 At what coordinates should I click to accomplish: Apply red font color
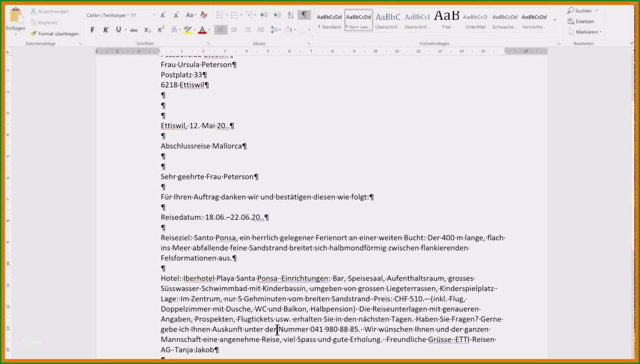tap(202, 30)
